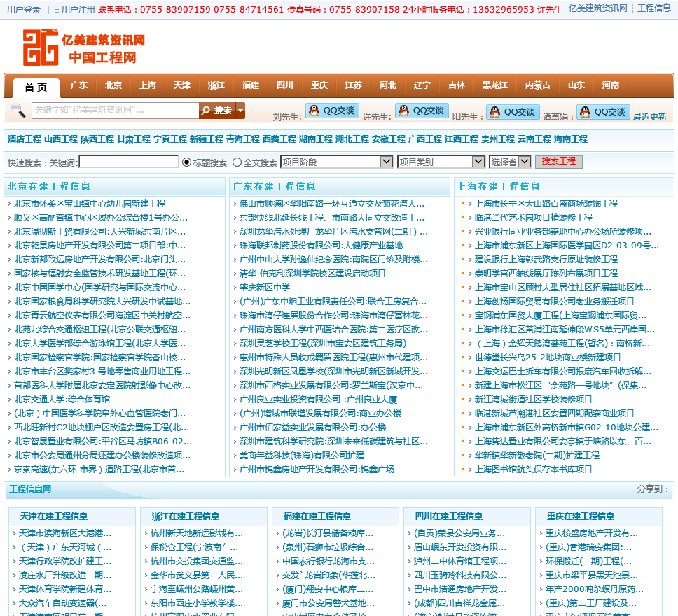This screenshot has height=616, width=678.
Task: Open the 上海在建工程信息 section heading
Action: coord(499,186)
